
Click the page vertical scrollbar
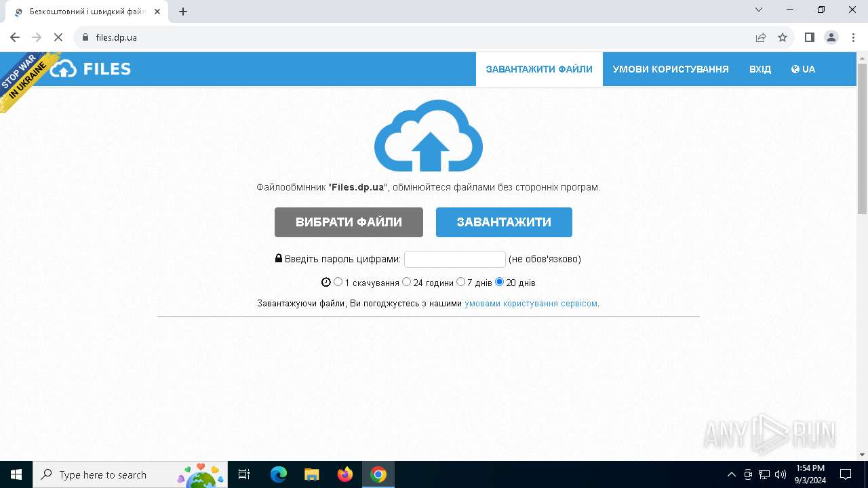(x=862, y=139)
